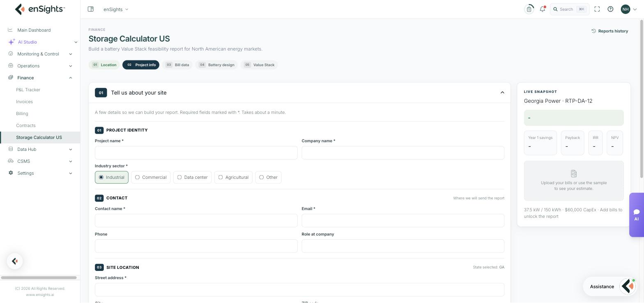Go to step 01 Location
This screenshot has width=644, height=303.
click(x=104, y=65)
